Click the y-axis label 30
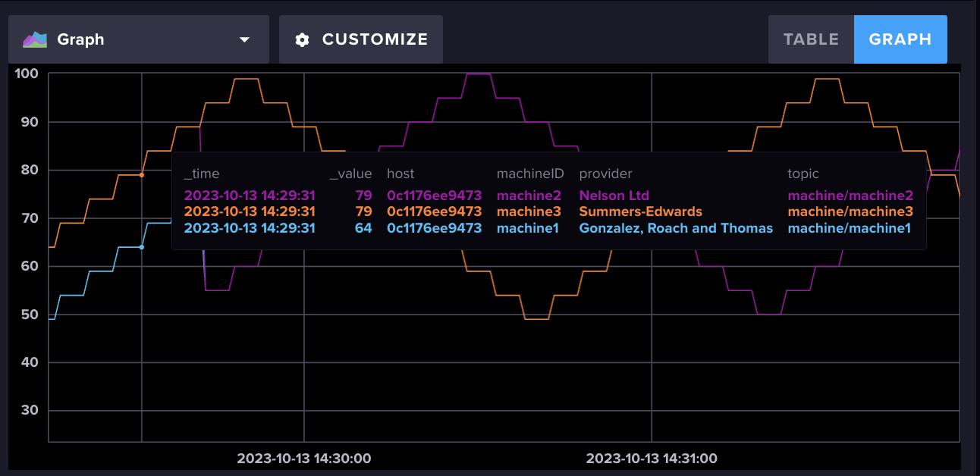Screen dimensions: 980x476 pyautogui.click(x=30, y=411)
